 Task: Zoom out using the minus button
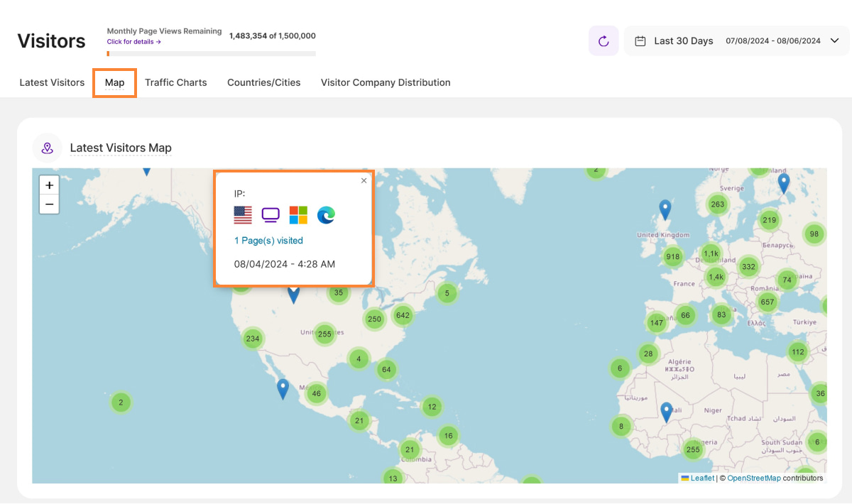(x=49, y=204)
